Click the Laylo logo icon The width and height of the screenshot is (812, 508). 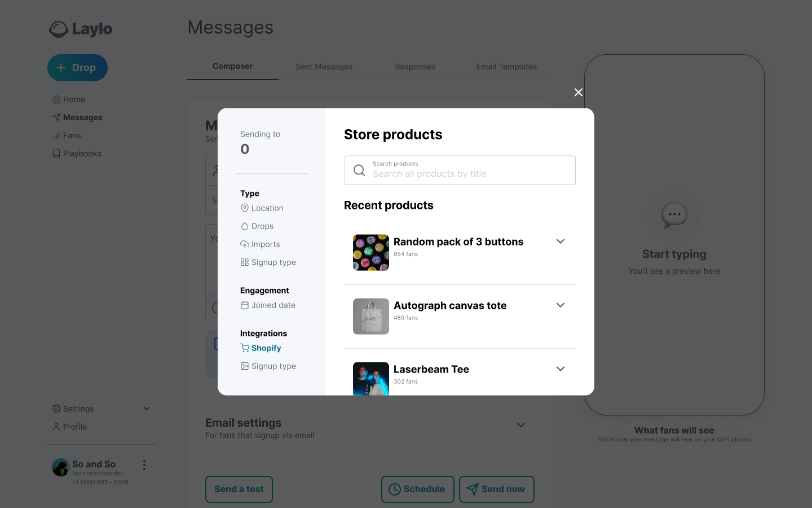[59, 29]
